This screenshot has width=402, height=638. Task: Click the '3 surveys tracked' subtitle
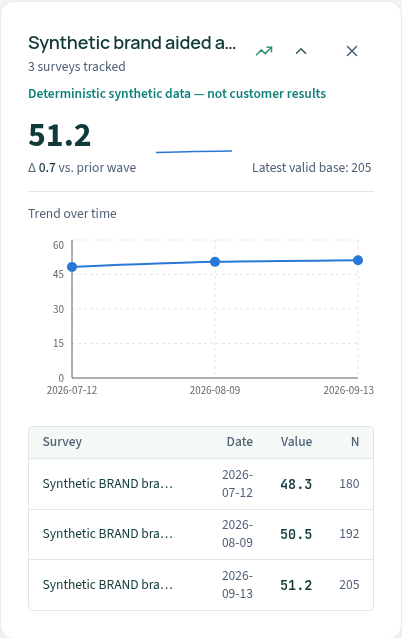pyautogui.click(x=76, y=66)
